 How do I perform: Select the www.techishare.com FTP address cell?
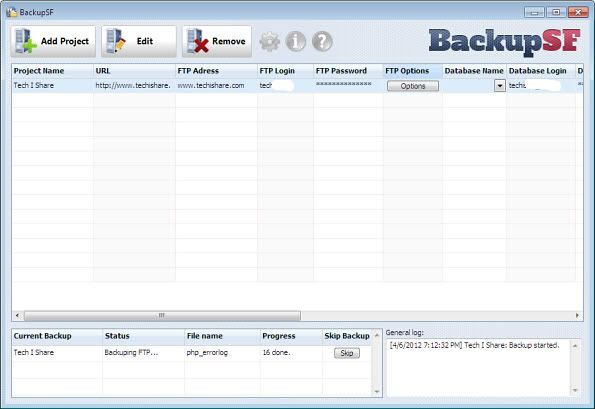coord(216,86)
